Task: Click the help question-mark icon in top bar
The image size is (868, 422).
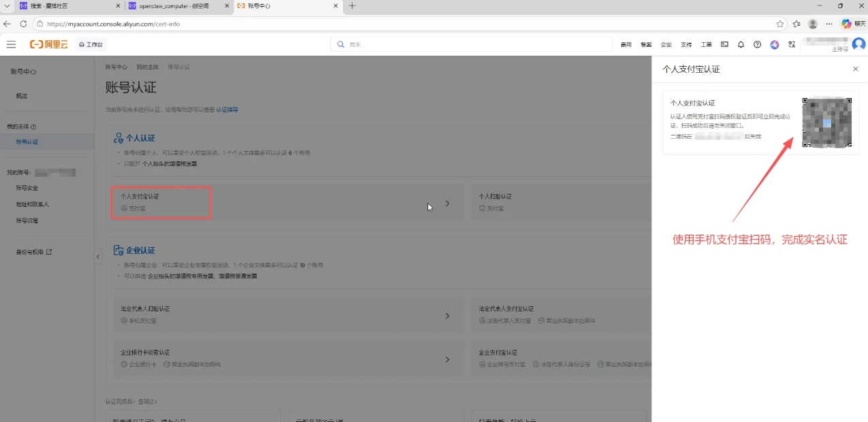Action: (x=757, y=44)
